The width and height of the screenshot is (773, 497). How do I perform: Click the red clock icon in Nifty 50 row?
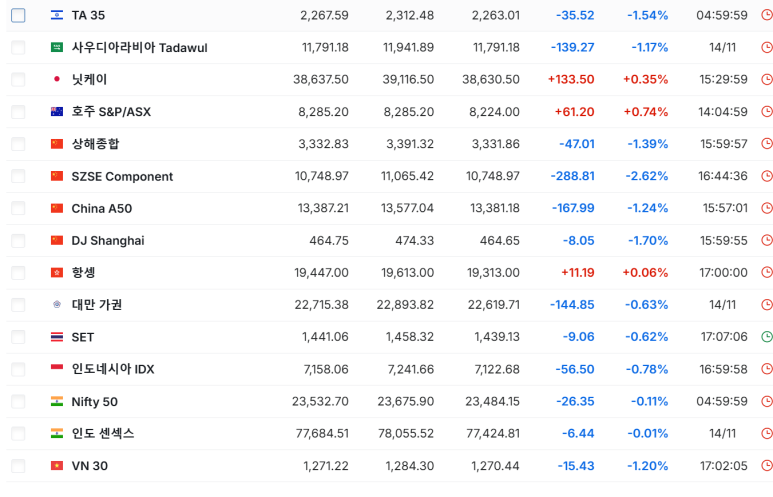[x=767, y=401]
